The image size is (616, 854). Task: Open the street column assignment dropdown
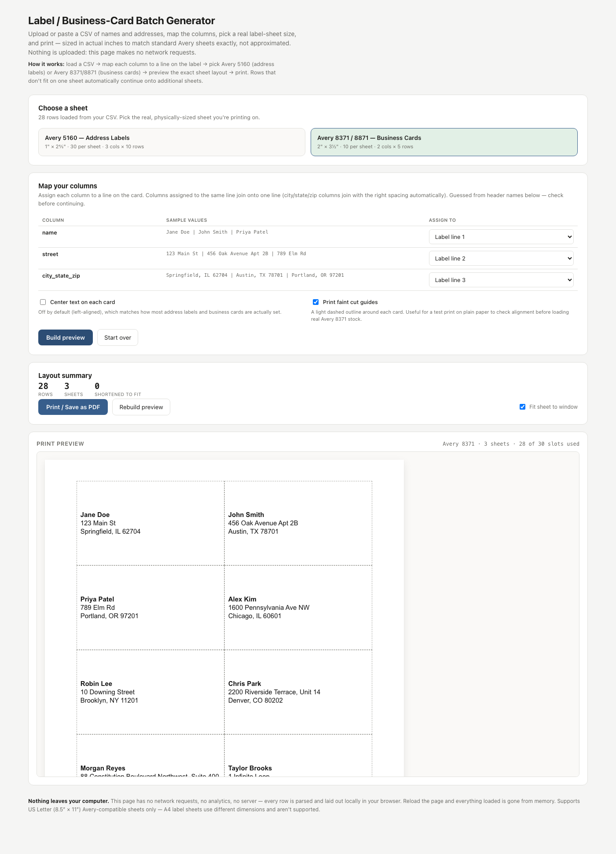(501, 258)
